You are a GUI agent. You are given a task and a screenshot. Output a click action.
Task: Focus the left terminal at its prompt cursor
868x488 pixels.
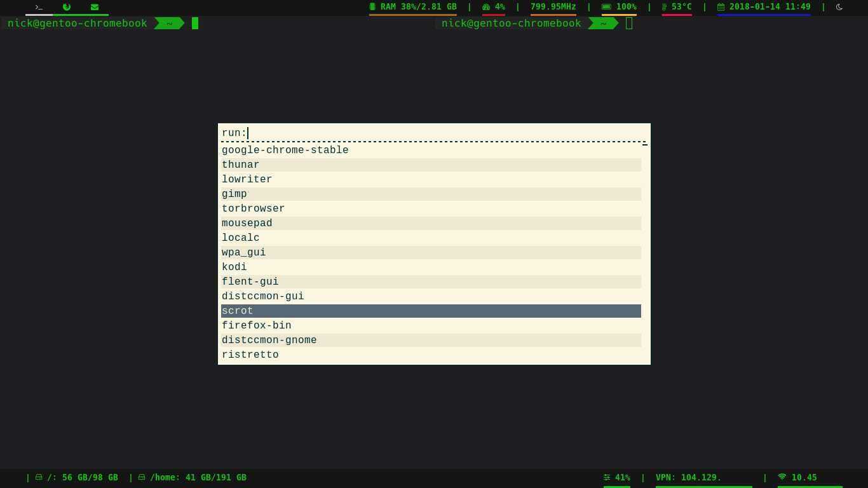click(x=195, y=24)
